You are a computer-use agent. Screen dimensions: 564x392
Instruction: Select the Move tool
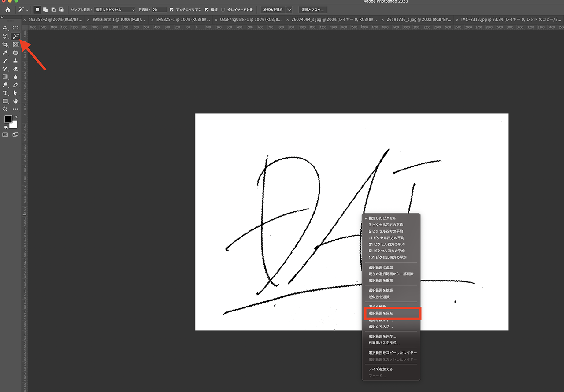[x=5, y=28]
